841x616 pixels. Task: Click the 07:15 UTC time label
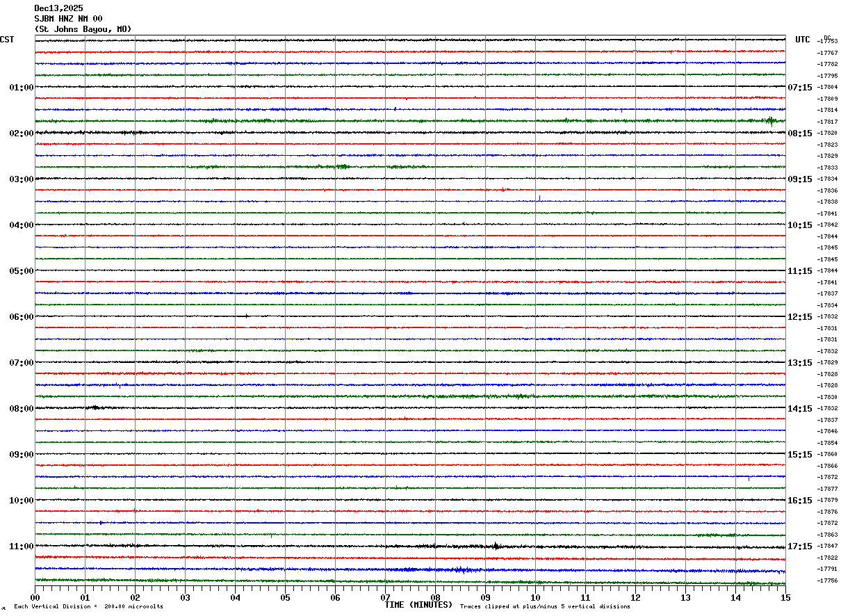pyautogui.click(x=800, y=88)
